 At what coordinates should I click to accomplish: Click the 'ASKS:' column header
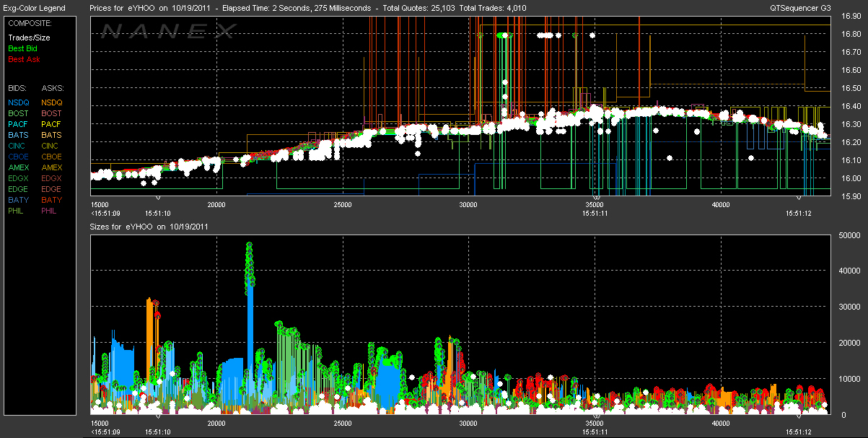pyautogui.click(x=52, y=88)
